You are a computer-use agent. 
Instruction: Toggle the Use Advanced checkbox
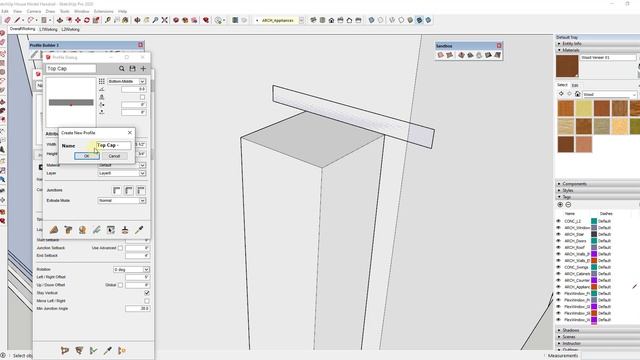120,248
